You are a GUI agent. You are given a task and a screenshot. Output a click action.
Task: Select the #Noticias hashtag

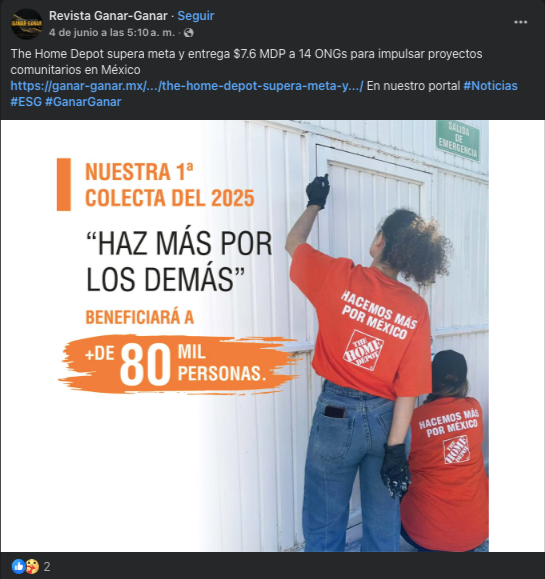[x=490, y=86]
